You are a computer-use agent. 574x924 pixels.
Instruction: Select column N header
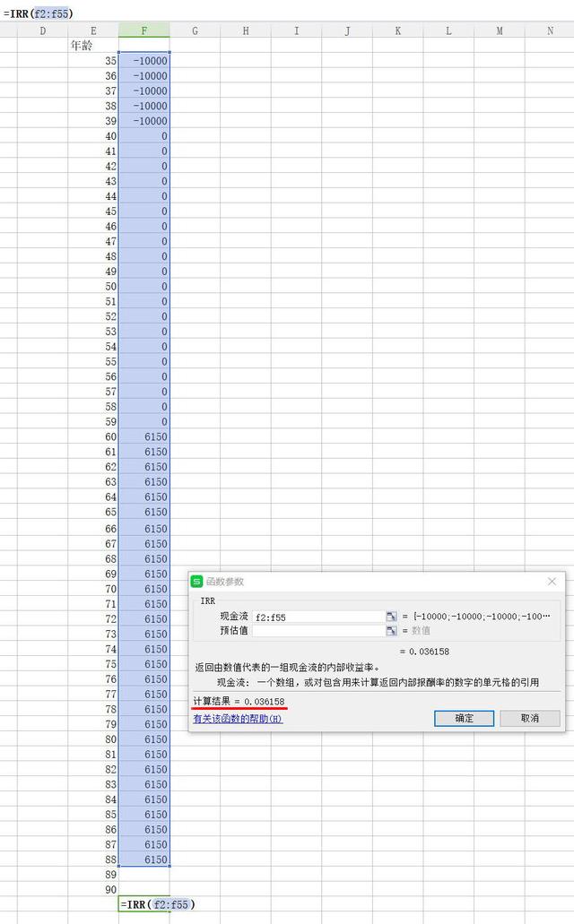[549, 30]
